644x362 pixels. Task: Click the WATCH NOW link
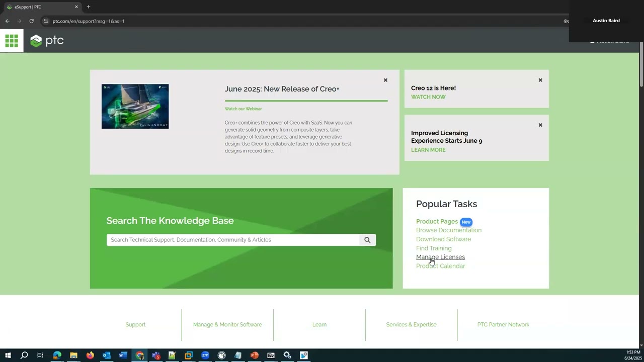pyautogui.click(x=428, y=97)
